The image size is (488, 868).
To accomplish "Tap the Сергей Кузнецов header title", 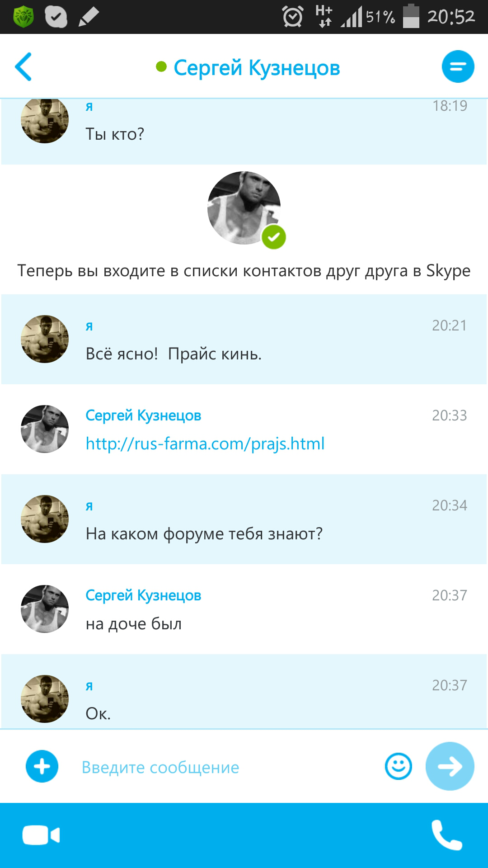I will click(x=256, y=68).
